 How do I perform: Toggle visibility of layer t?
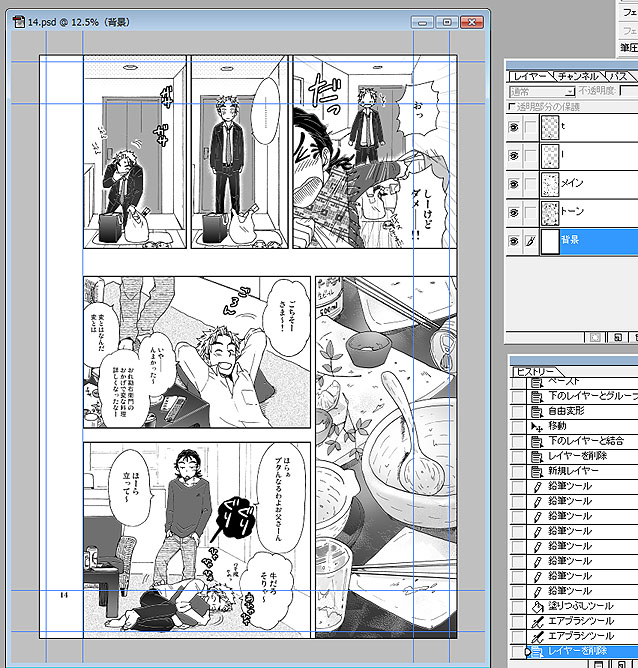(514, 127)
